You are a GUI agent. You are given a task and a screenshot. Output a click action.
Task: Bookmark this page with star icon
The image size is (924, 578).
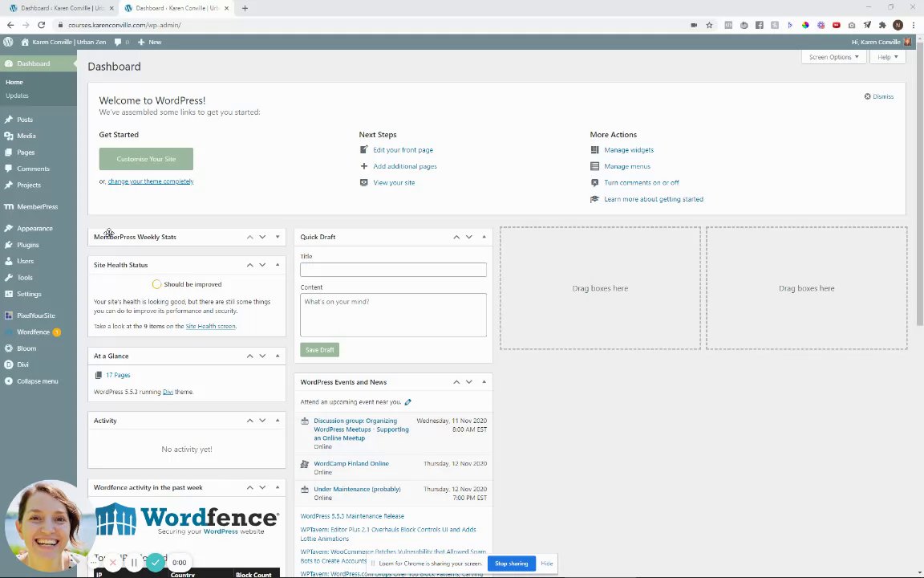coord(710,25)
